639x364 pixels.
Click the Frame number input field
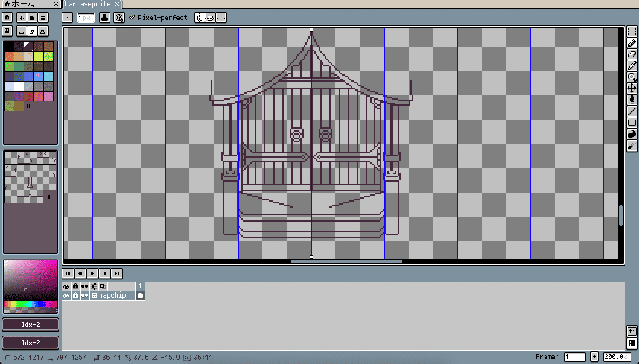click(575, 357)
